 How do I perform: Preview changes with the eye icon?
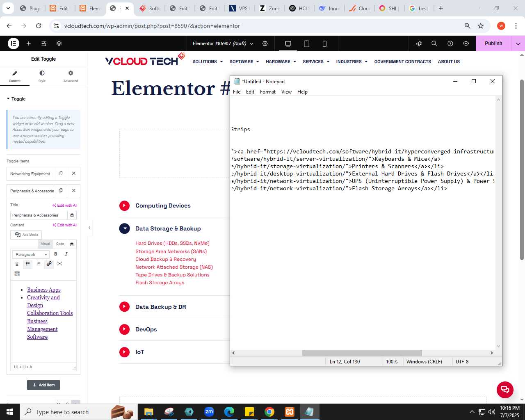466,43
